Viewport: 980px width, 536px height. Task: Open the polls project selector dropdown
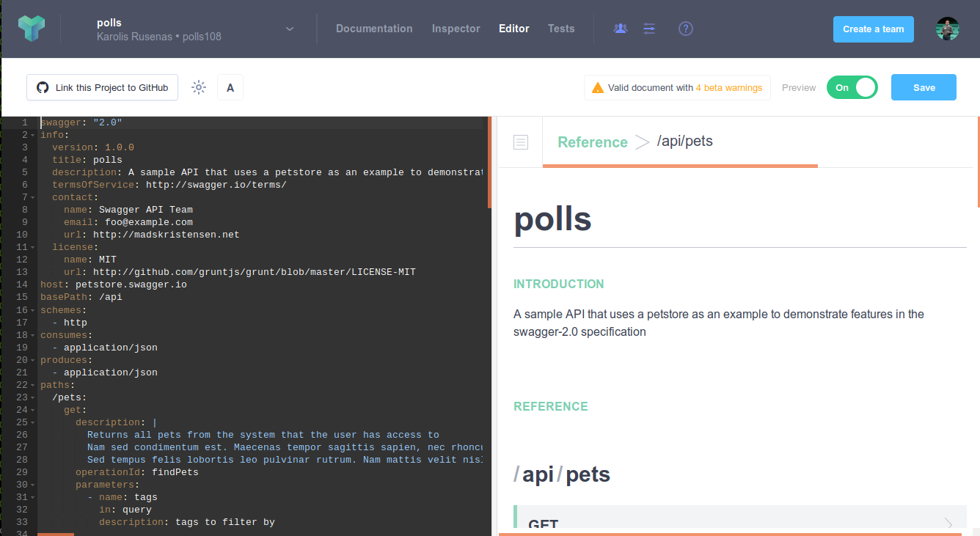click(289, 28)
